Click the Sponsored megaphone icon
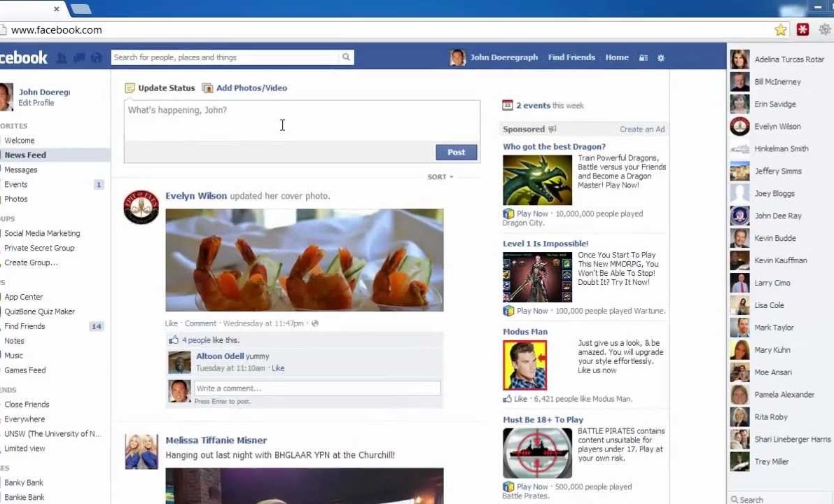The image size is (834, 504). [552, 129]
